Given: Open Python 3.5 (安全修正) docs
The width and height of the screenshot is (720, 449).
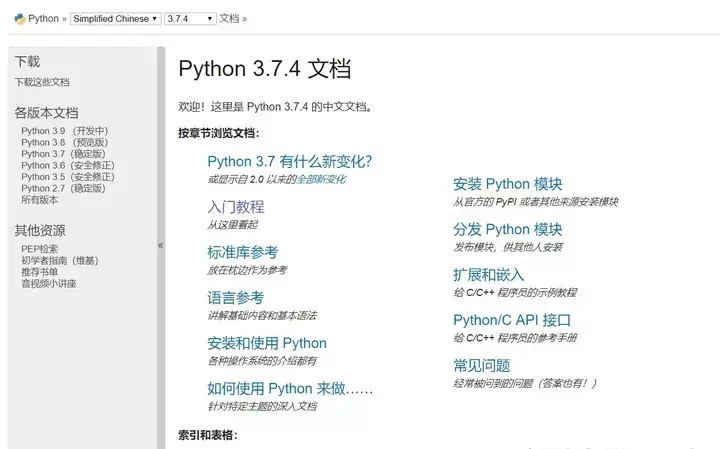Looking at the screenshot, I should click(x=68, y=177).
